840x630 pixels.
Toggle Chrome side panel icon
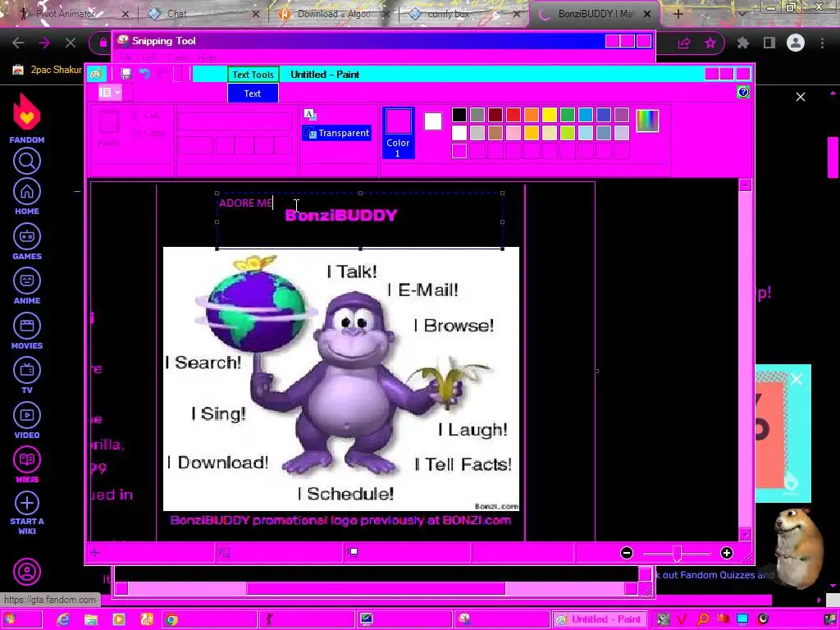point(769,43)
